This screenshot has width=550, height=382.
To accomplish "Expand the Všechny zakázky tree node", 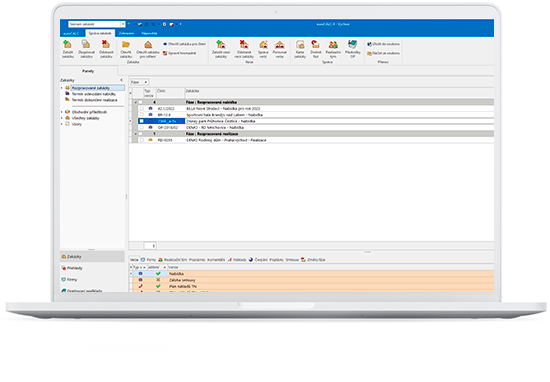I will [62, 118].
